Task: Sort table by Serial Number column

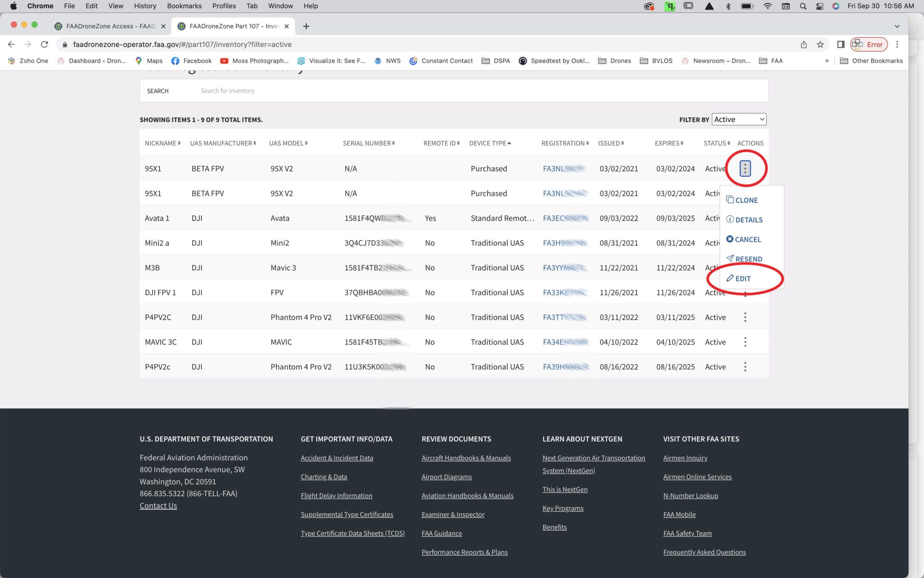Action: click(x=369, y=143)
